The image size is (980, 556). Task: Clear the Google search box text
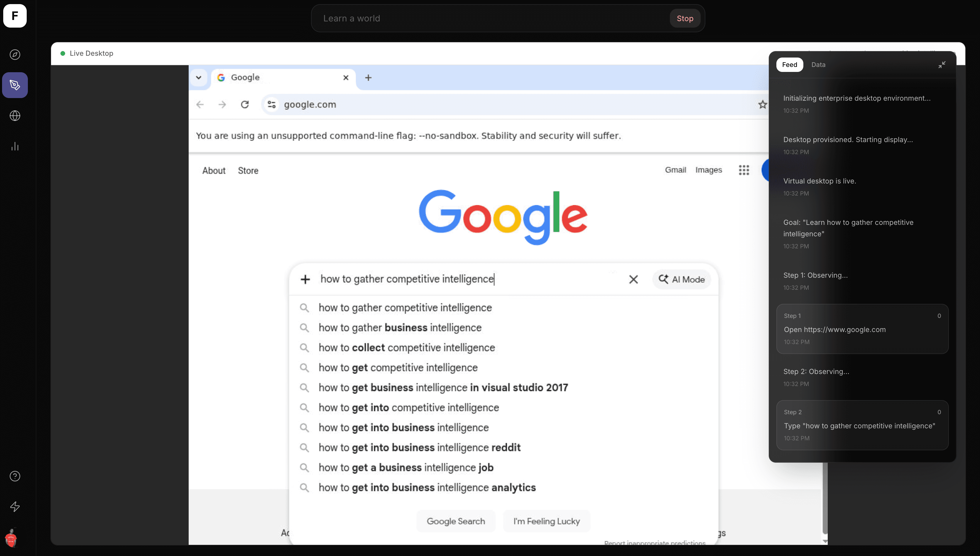click(633, 279)
